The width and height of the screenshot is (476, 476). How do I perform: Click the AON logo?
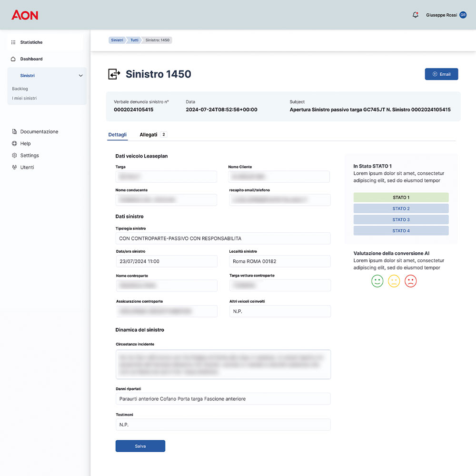[25, 15]
